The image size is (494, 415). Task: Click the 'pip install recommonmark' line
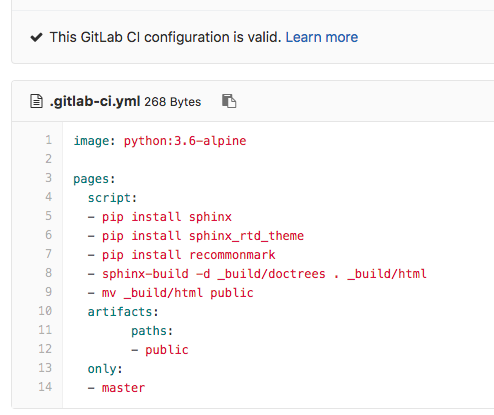click(x=181, y=255)
